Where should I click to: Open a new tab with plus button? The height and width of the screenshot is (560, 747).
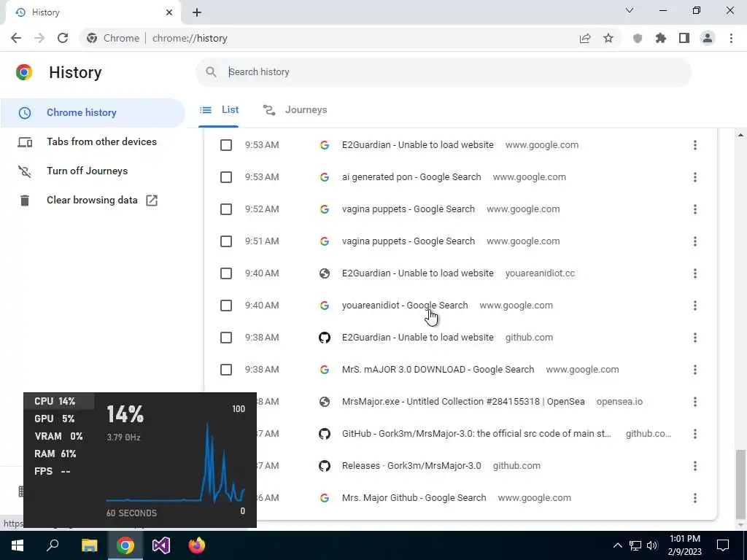(x=197, y=12)
